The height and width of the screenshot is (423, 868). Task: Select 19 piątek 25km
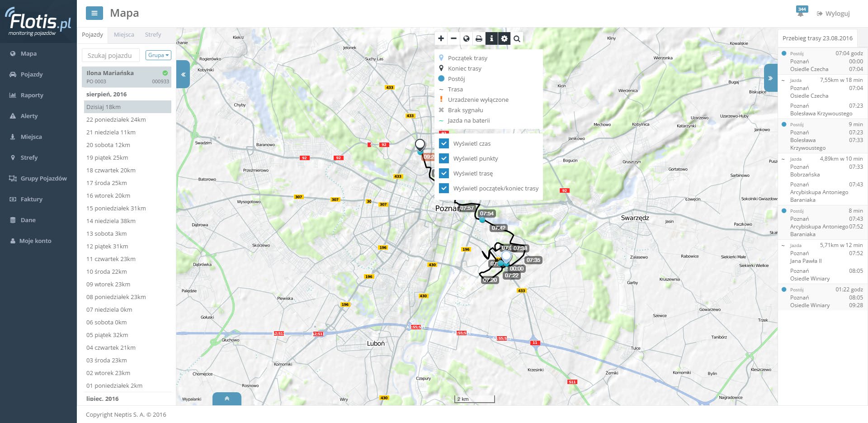click(127, 157)
